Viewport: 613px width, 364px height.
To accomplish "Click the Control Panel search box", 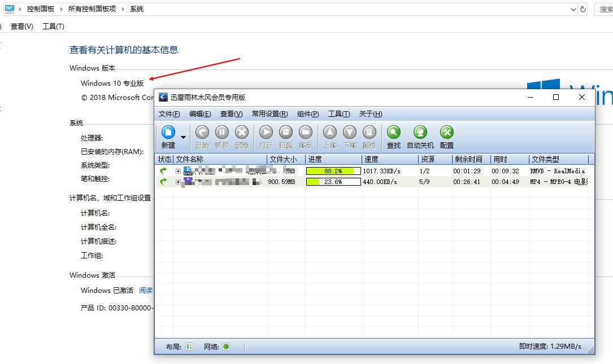I will tap(604, 9).
